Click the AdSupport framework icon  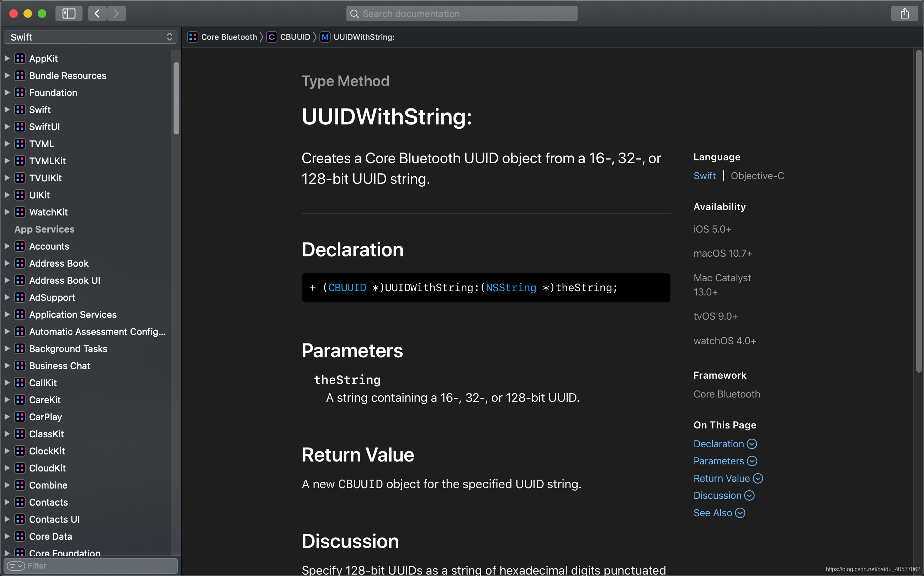pos(20,297)
